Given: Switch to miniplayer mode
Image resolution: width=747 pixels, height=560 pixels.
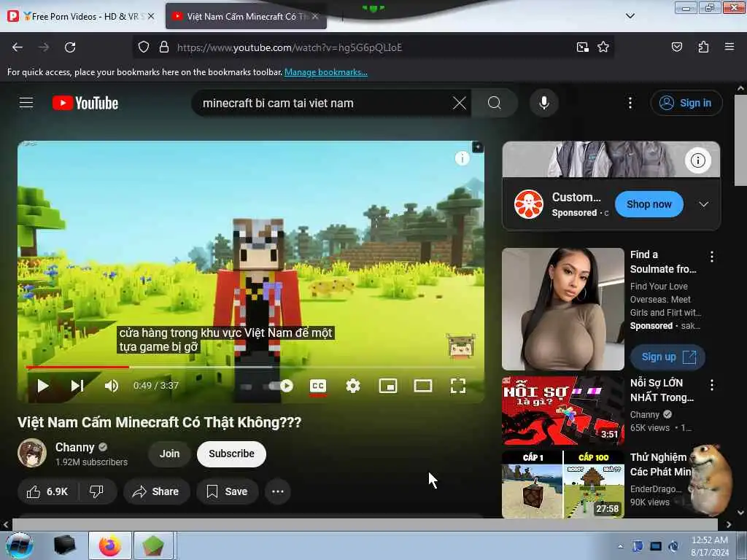Looking at the screenshot, I should 388,386.
